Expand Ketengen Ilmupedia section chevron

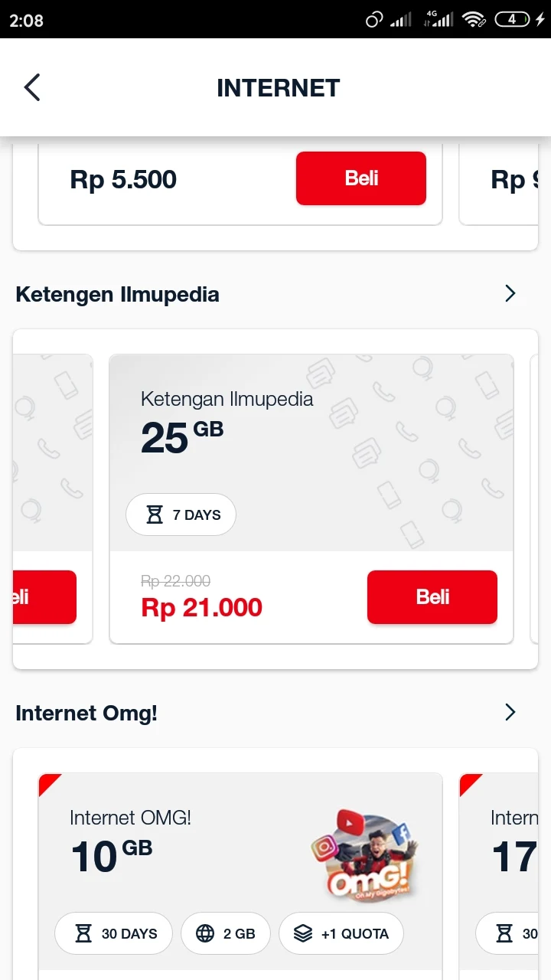[510, 293]
